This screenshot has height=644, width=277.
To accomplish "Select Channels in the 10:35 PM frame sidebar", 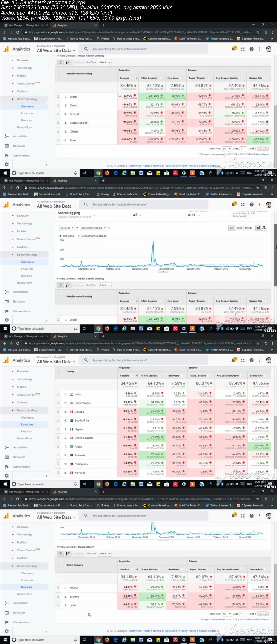I will click(27, 106).
